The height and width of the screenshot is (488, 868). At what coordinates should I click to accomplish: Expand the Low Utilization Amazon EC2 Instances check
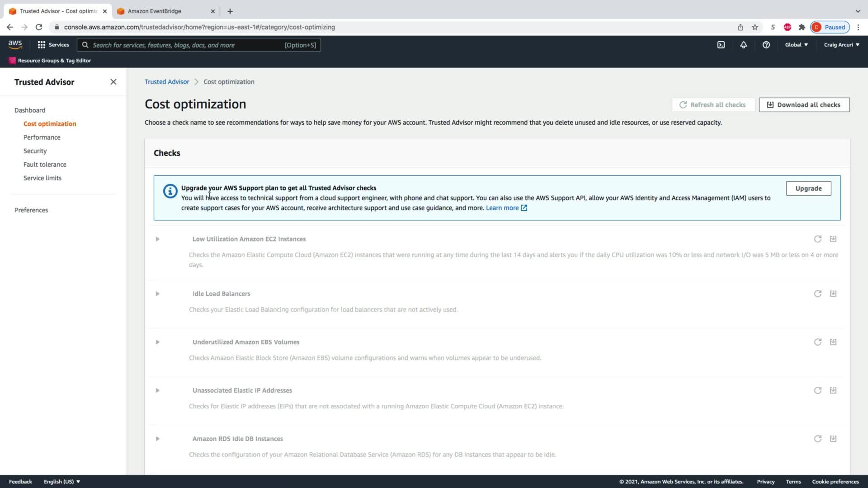[x=157, y=239]
